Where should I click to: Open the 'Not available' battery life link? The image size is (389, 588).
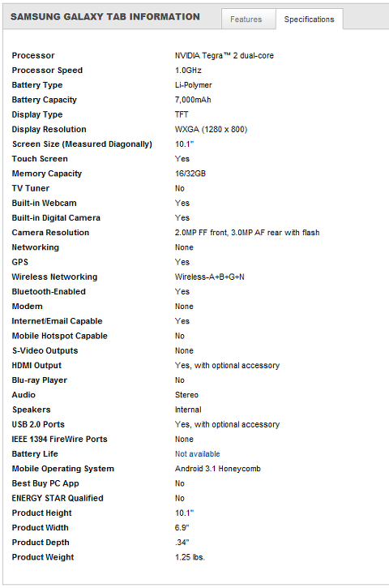[197, 453]
